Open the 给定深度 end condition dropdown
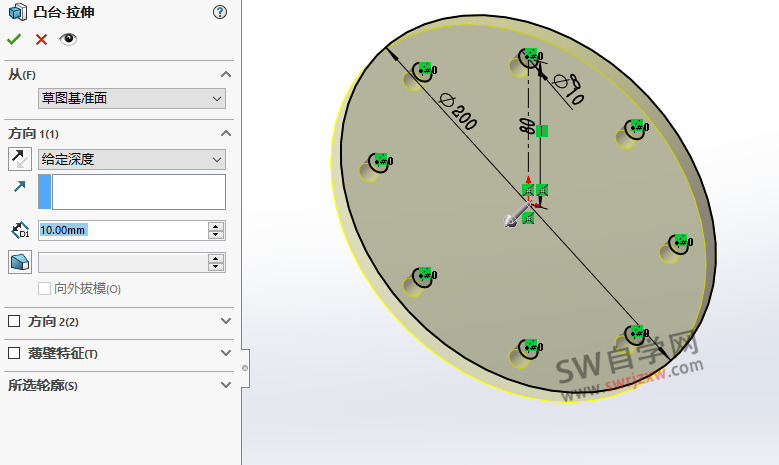779x465 pixels. tap(132, 159)
